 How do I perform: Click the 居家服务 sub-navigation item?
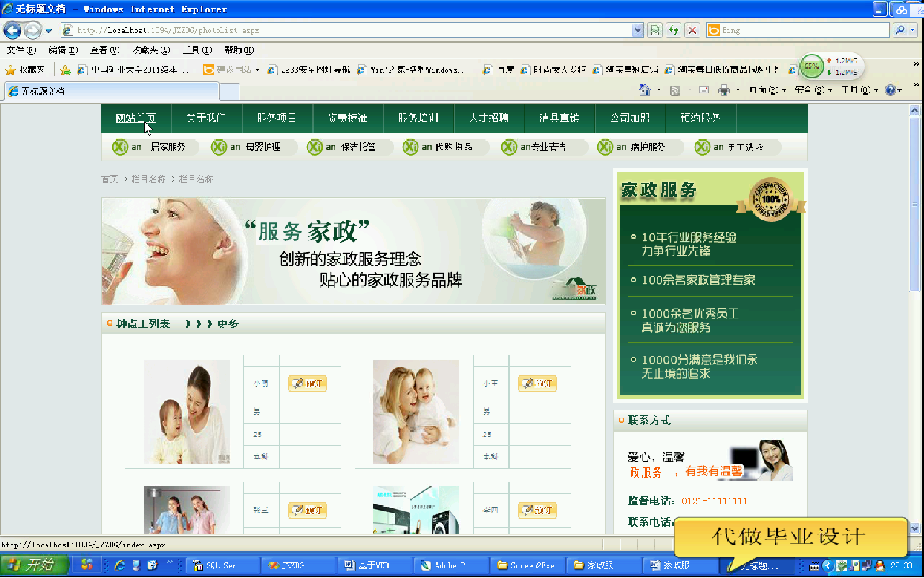(168, 147)
